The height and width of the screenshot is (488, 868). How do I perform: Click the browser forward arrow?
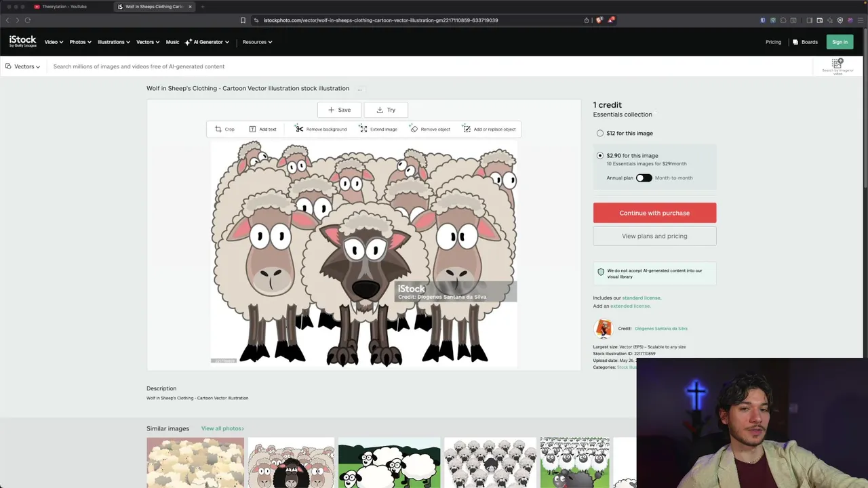[18, 20]
